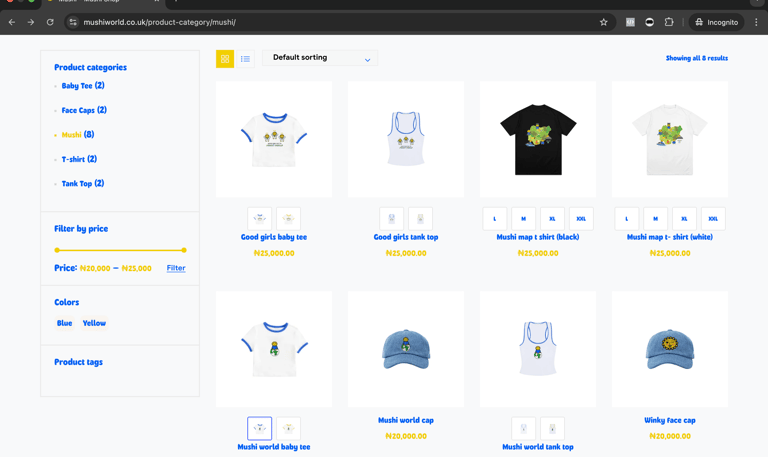Choose size XXL for Mushi map t shirt (black)
This screenshot has height=457, width=768.
(x=581, y=218)
